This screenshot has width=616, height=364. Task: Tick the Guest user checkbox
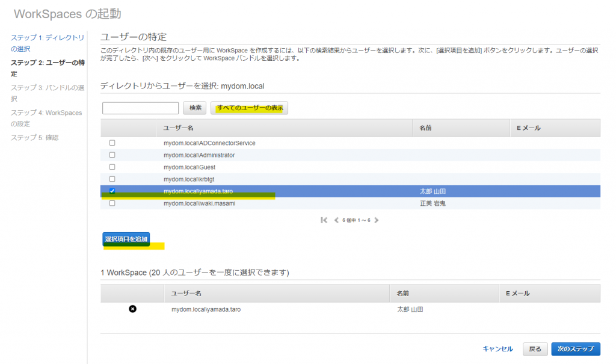click(112, 167)
